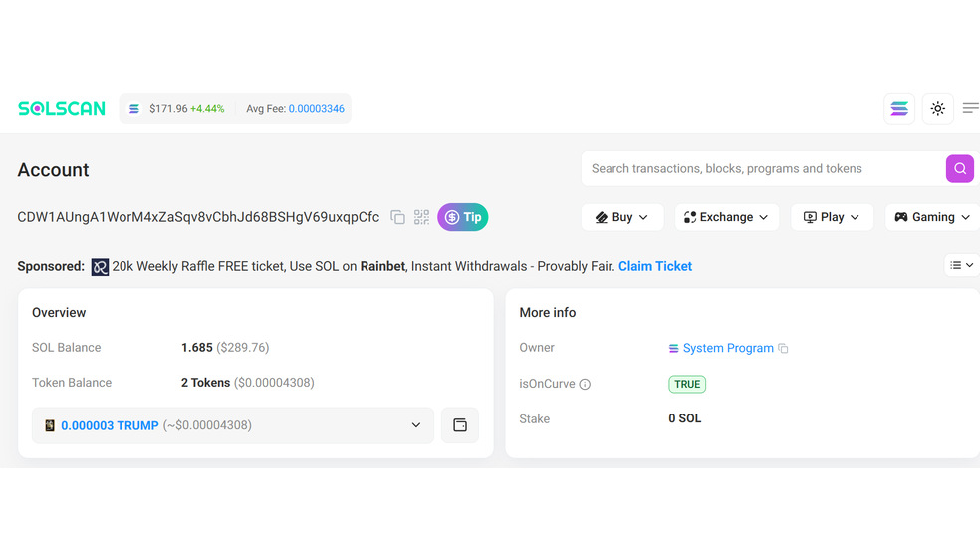Toggle the light/dark theme sun icon
The image size is (980, 552).
(x=937, y=109)
